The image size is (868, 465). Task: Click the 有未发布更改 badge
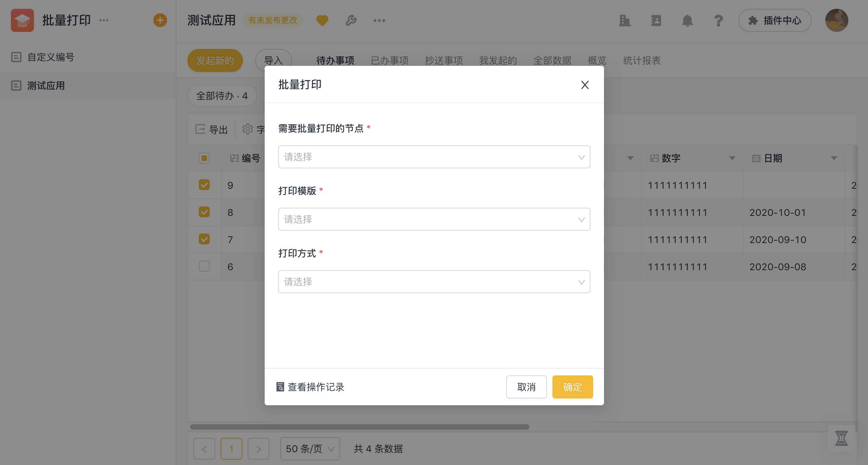pos(273,20)
